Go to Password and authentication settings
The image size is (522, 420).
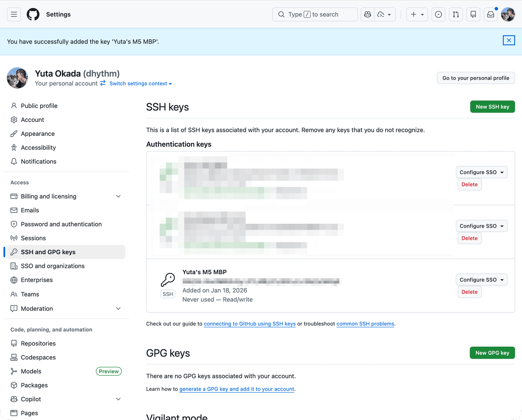(61, 224)
